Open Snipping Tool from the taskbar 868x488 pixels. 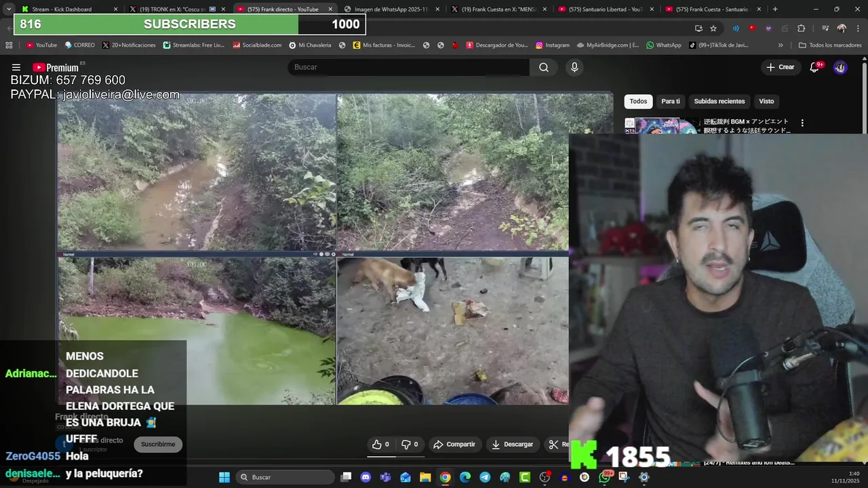[624, 477]
